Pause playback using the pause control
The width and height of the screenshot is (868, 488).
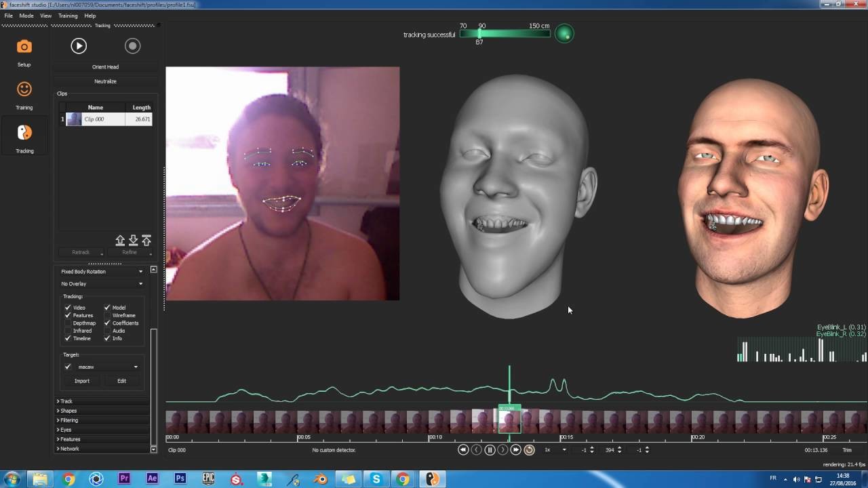(x=490, y=449)
